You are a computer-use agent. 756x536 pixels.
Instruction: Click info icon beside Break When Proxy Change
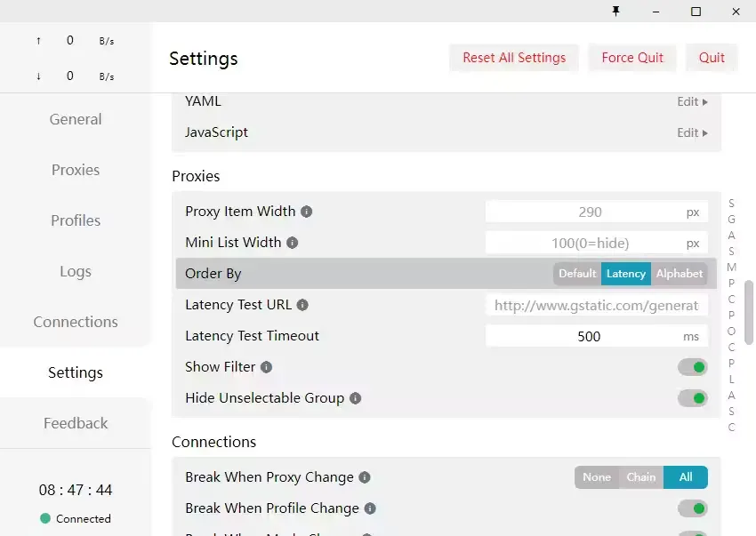[x=365, y=477]
